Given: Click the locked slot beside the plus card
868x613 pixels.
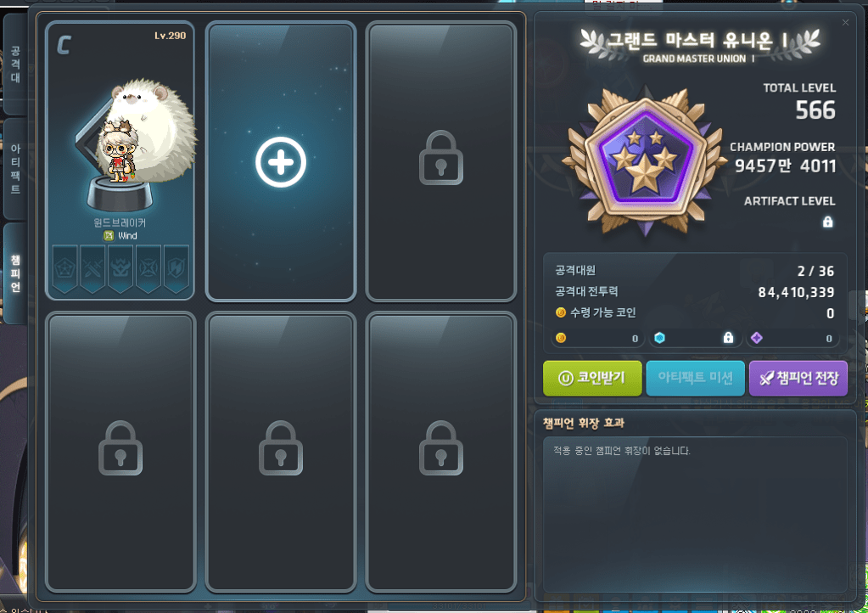Looking at the screenshot, I should tap(441, 161).
